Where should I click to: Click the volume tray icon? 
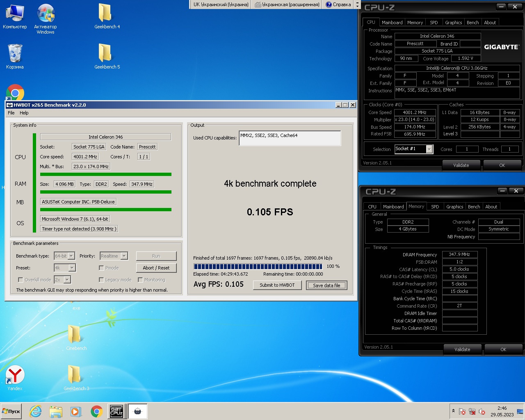(482, 411)
